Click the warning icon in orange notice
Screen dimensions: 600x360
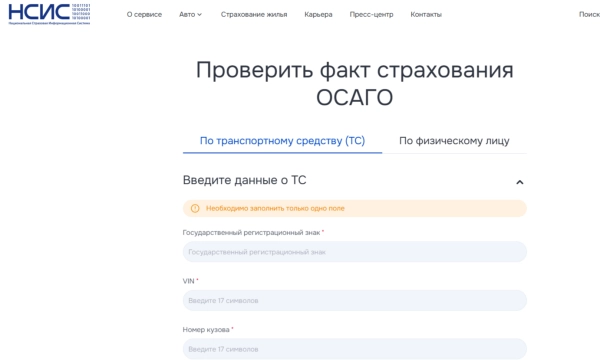(x=195, y=209)
